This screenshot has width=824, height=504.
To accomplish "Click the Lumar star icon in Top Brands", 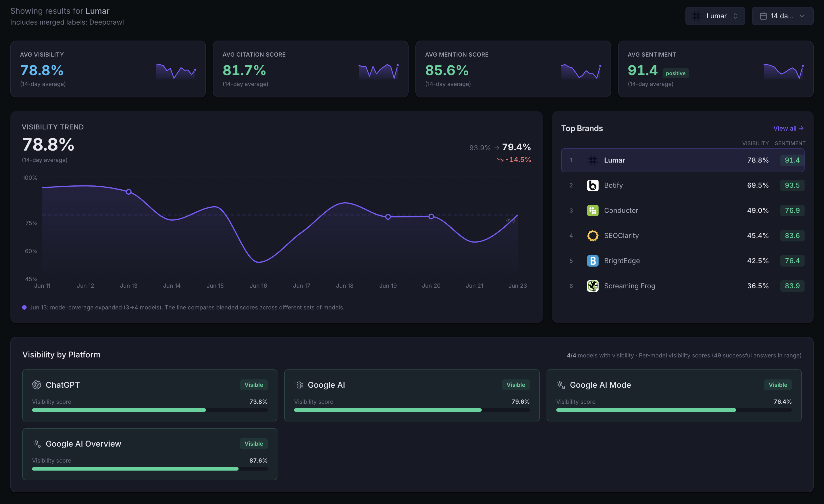I will point(593,160).
